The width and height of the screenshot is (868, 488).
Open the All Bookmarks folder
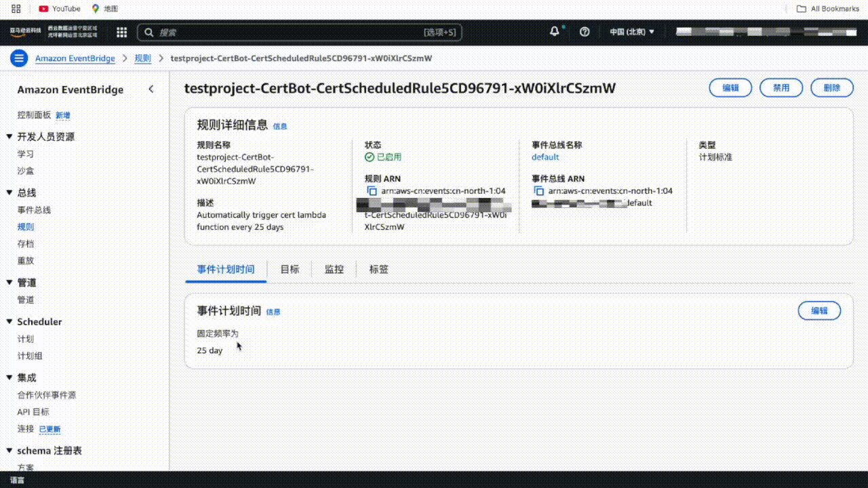[x=828, y=9]
